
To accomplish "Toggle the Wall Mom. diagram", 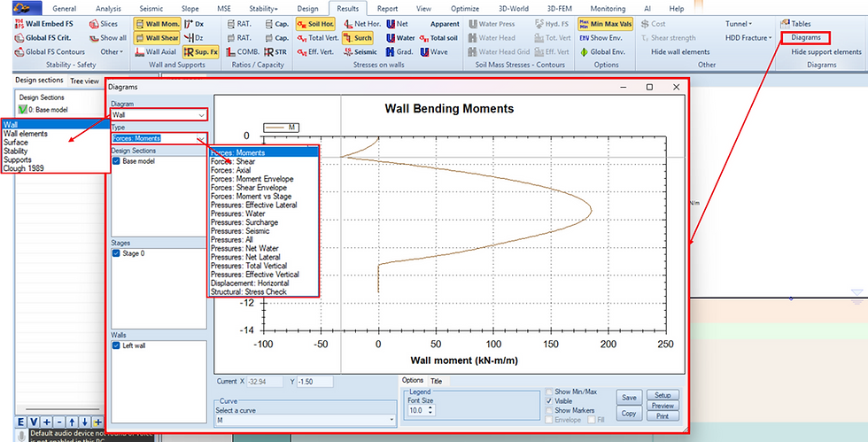I will (x=156, y=24).
